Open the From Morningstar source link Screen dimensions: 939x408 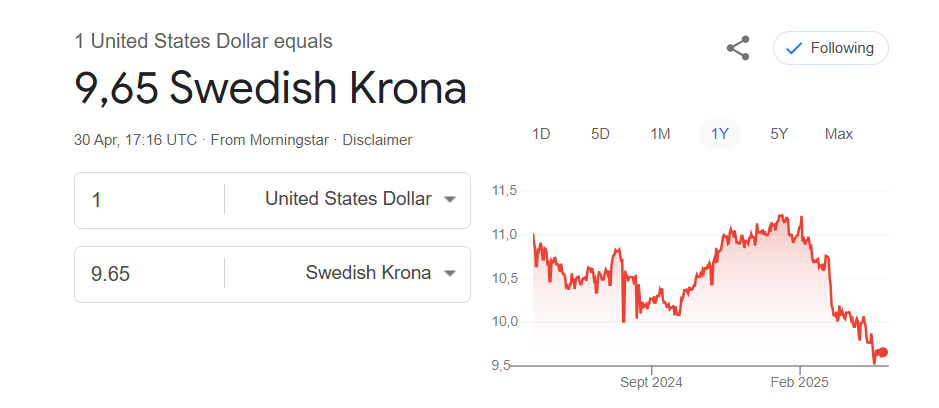click(269, 140)
